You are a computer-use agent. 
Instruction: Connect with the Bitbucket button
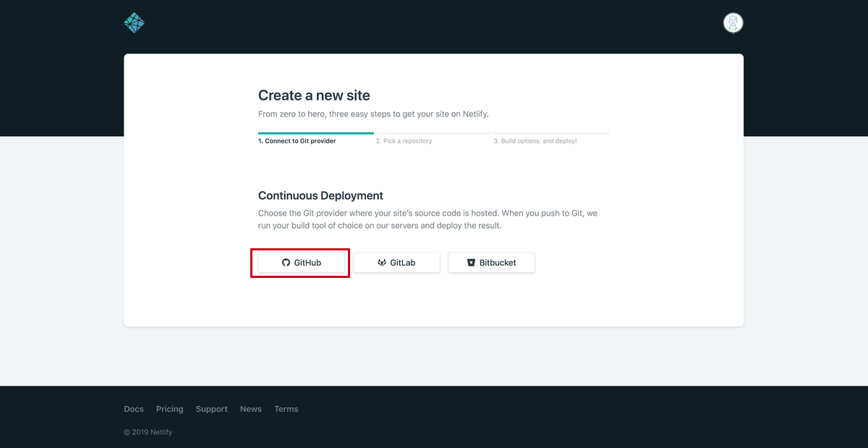(492, 263)
